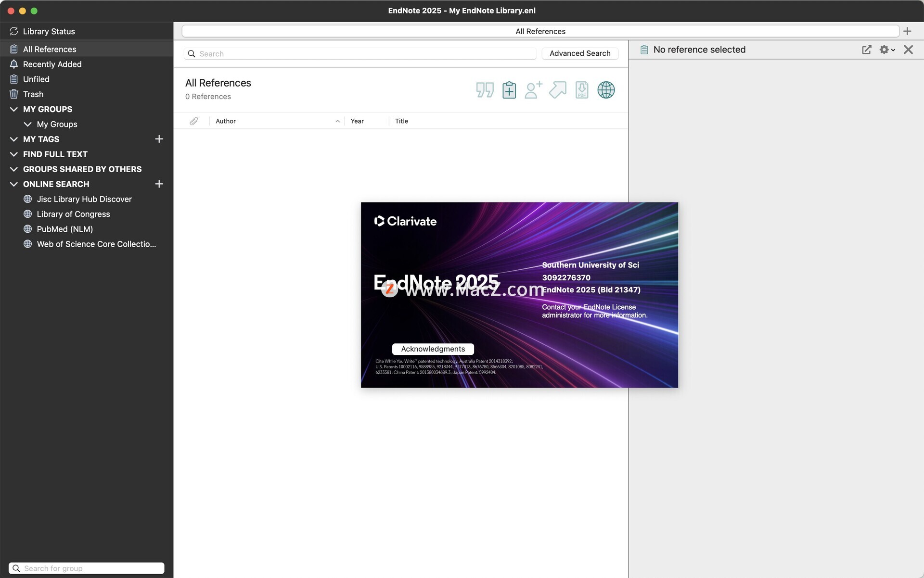Click the magnifier icon in group search
Viewport: 924px width, 578px height.
pos(16,568)
